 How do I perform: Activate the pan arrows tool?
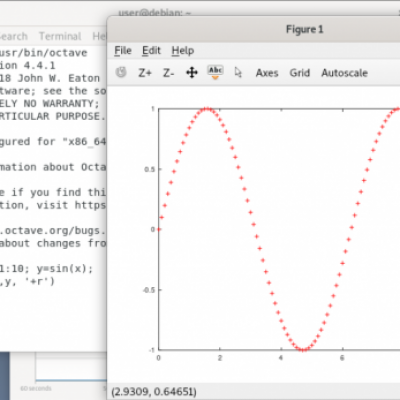tap(192, 72)
